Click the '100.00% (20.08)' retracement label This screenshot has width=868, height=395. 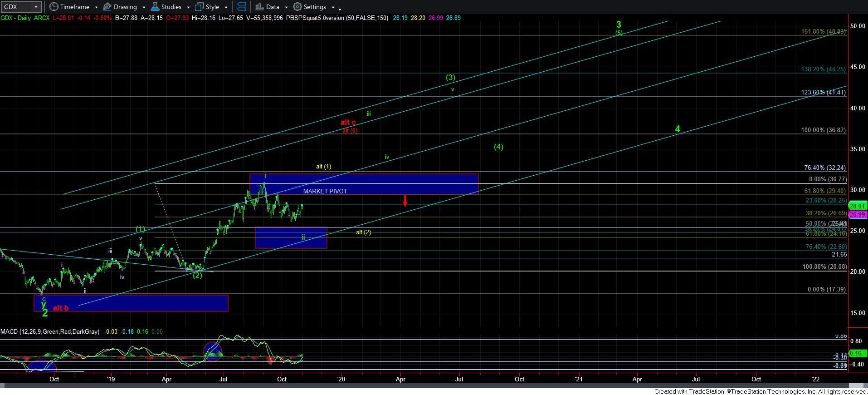(x=824, y=267)
